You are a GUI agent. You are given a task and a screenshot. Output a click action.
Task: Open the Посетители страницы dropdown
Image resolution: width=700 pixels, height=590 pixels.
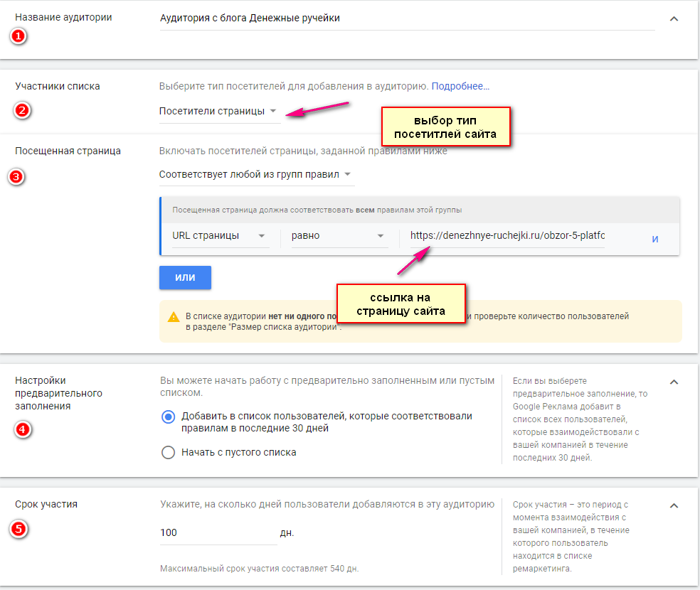tap(219, 111)
